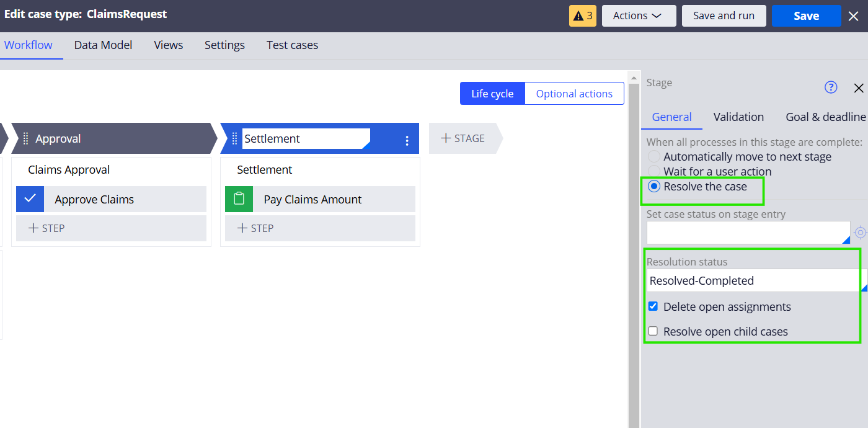Open the help icon in the Stage panel
The image size is (868, 428).
(x=831, y=87)
